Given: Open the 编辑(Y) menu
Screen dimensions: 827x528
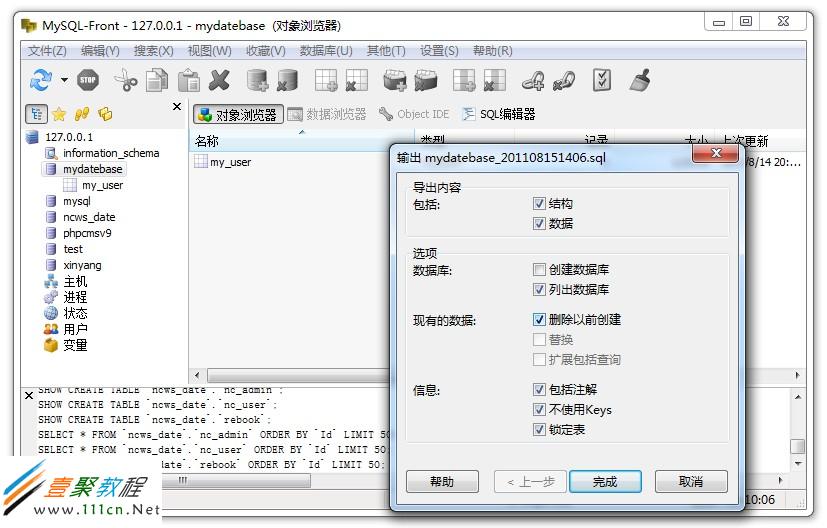Looking at the screenshot, I should tap(100, 51).
